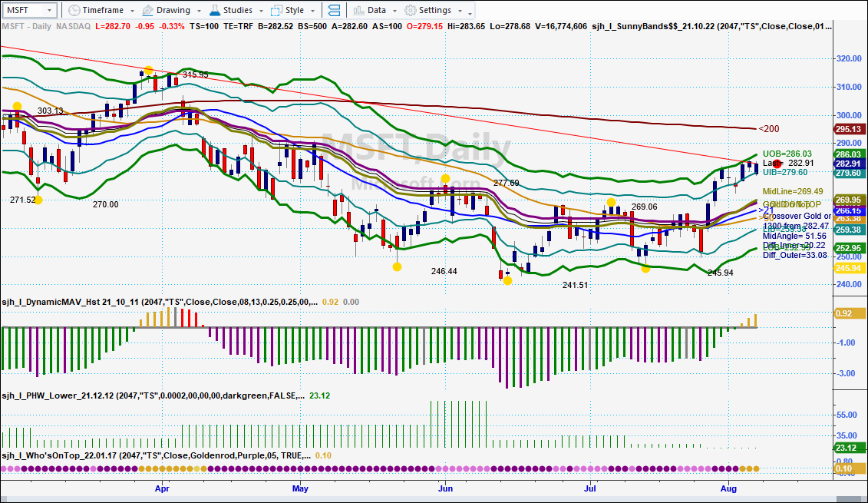Click the green 286.03 axis price tag

(848, 154)
